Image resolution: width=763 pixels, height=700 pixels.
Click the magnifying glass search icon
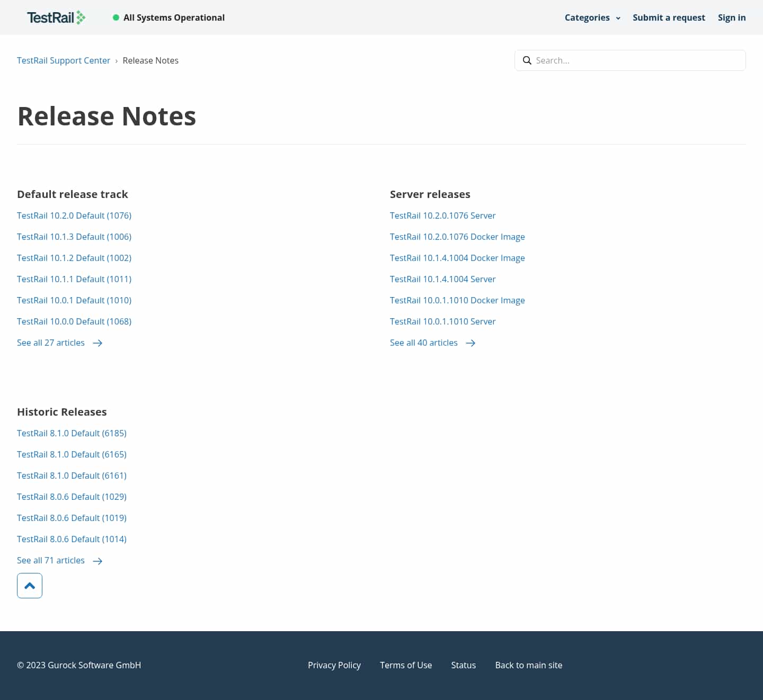[x=527, y=60]
